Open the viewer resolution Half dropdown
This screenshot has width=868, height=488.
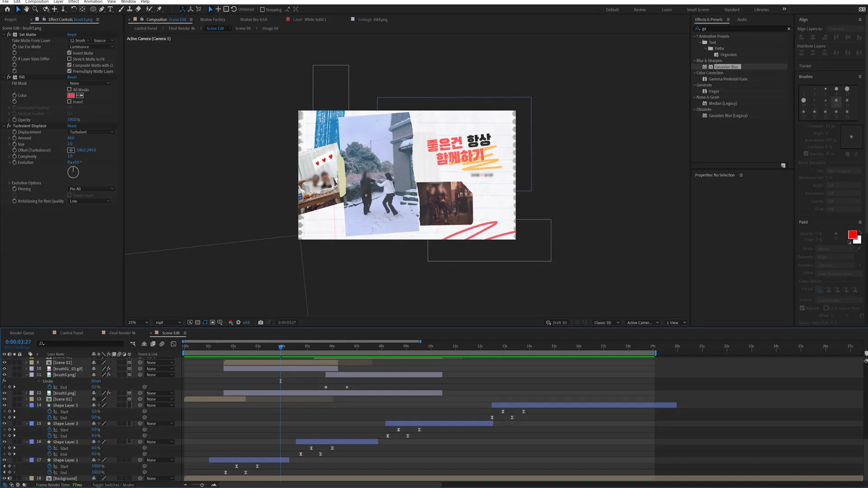[168, 323]
